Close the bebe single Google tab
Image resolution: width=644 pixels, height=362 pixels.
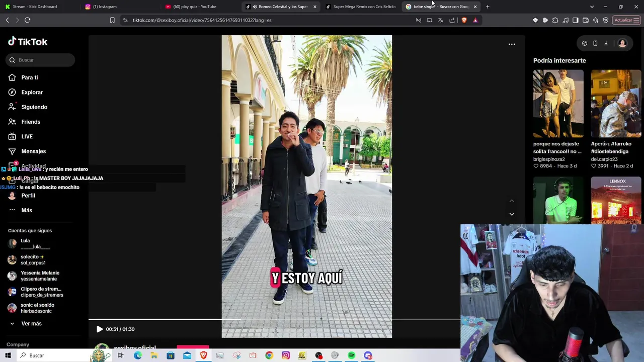pyautogui.click(x=475, y=7)
